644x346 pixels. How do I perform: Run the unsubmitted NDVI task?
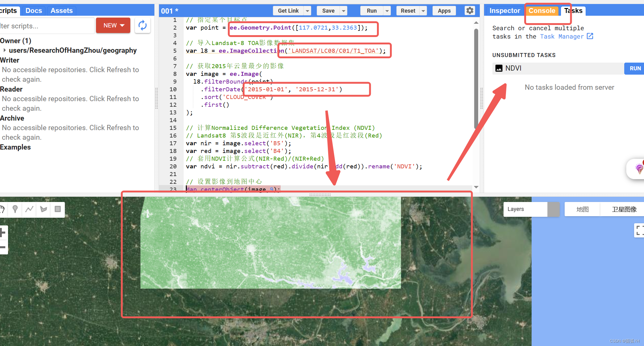click(x=635, y=68)
